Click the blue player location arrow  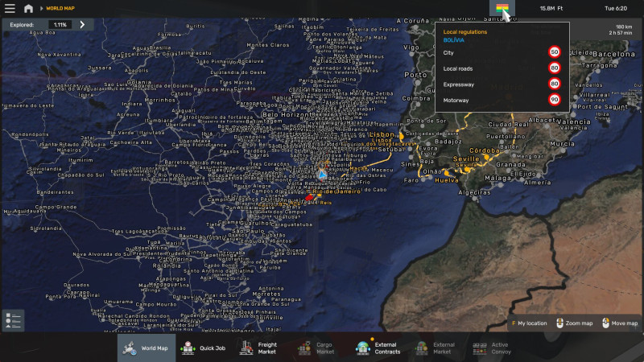pos(323,175)
